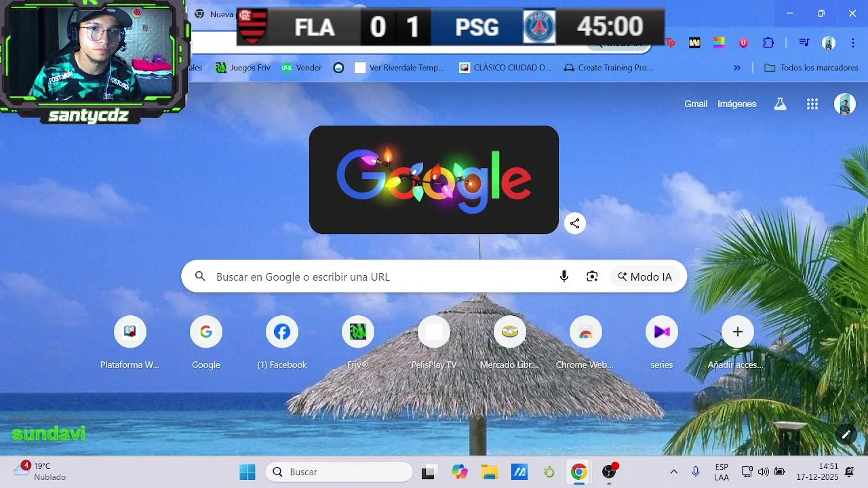Viewport: 868px width, 488px height.
Task: Open the Imágenes link
Action: click(x=736, y=104)
